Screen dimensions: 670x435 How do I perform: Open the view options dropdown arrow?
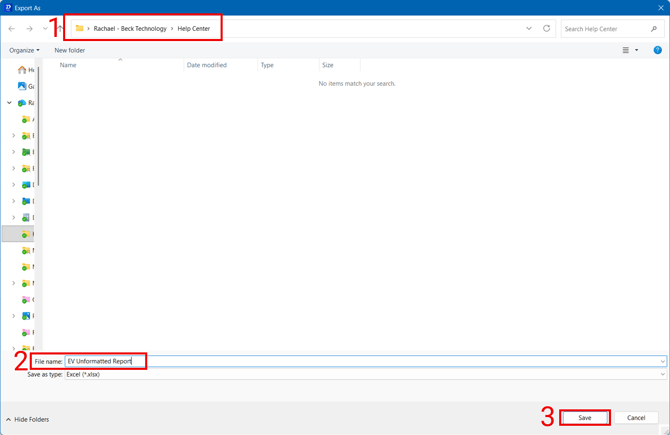tap(637, 50)
